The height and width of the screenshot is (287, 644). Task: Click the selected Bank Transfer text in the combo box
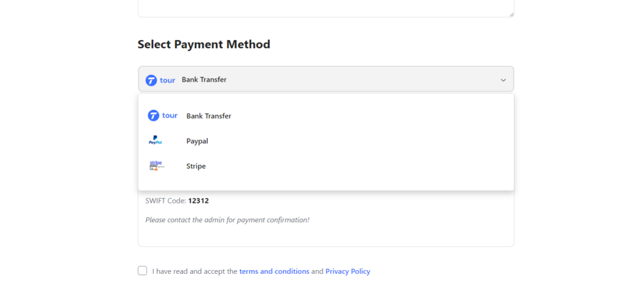point(204,80)
